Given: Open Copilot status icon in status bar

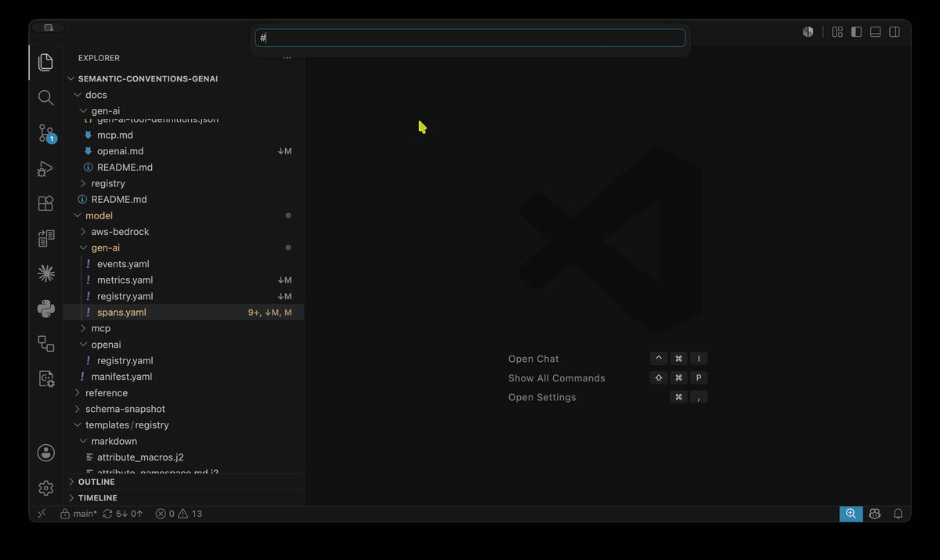Looking at the screenshot, I should click(x=875, y=514).
